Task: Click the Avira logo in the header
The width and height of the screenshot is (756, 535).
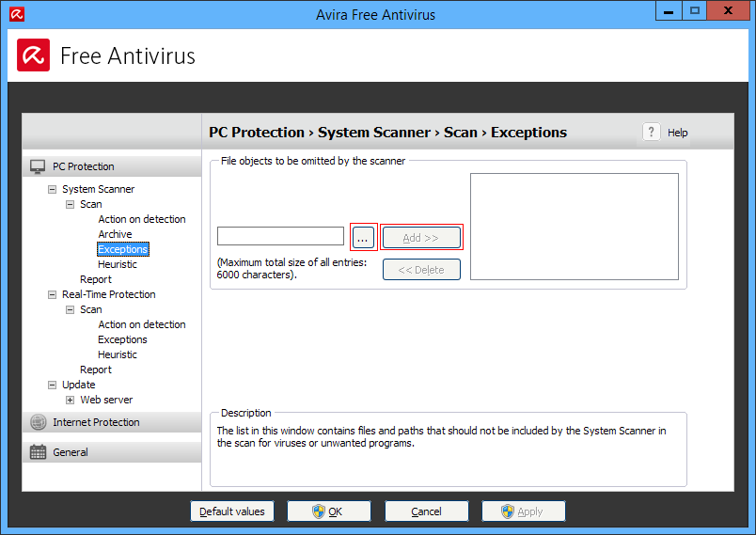Action: tap(34, 55)
